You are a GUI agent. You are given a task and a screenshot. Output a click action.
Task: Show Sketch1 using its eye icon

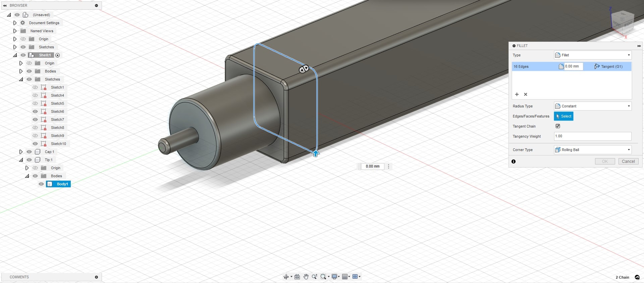coord(35,87)
